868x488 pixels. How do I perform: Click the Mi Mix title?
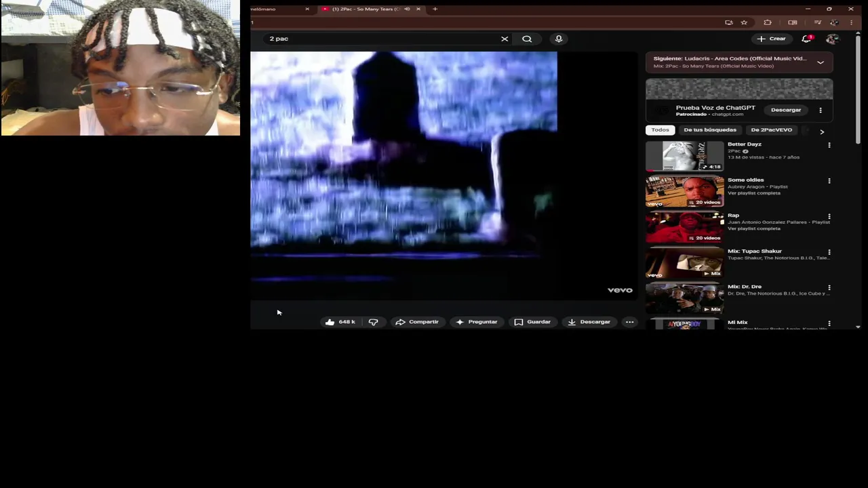738,323
